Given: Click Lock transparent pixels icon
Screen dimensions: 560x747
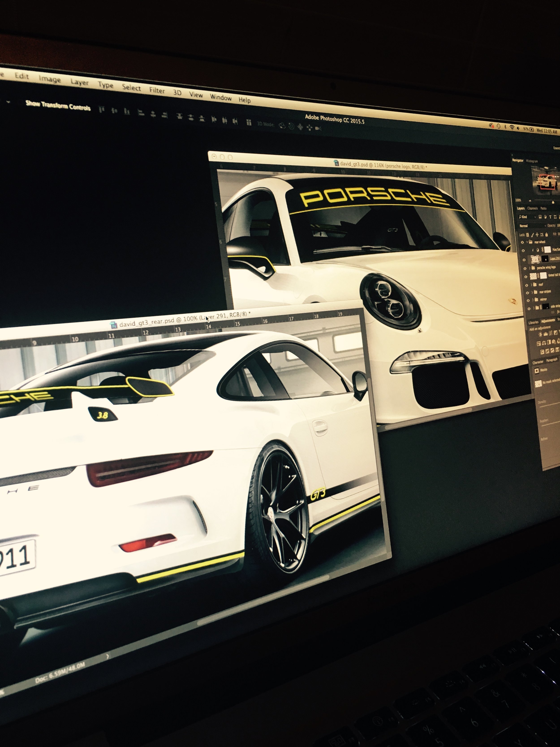Looking at the screenshot, I should click(x=528, y=234).
